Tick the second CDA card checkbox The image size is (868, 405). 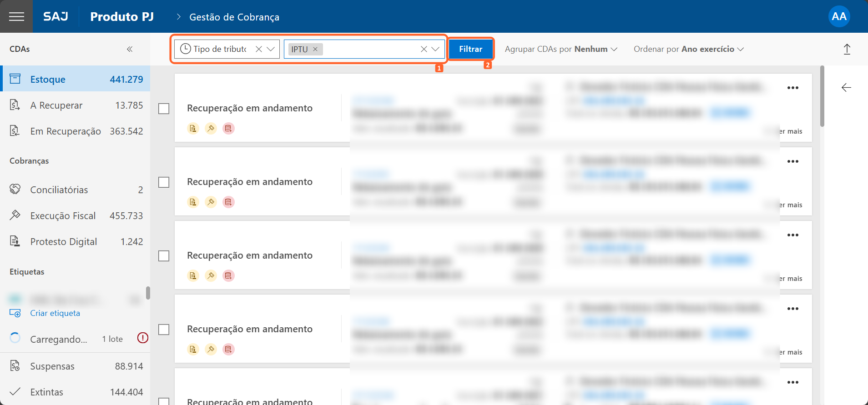(x=164, y=182)
